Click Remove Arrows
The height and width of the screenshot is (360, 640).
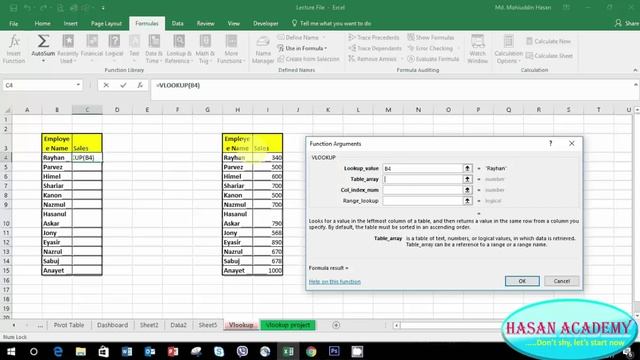[x=372, y=59]
